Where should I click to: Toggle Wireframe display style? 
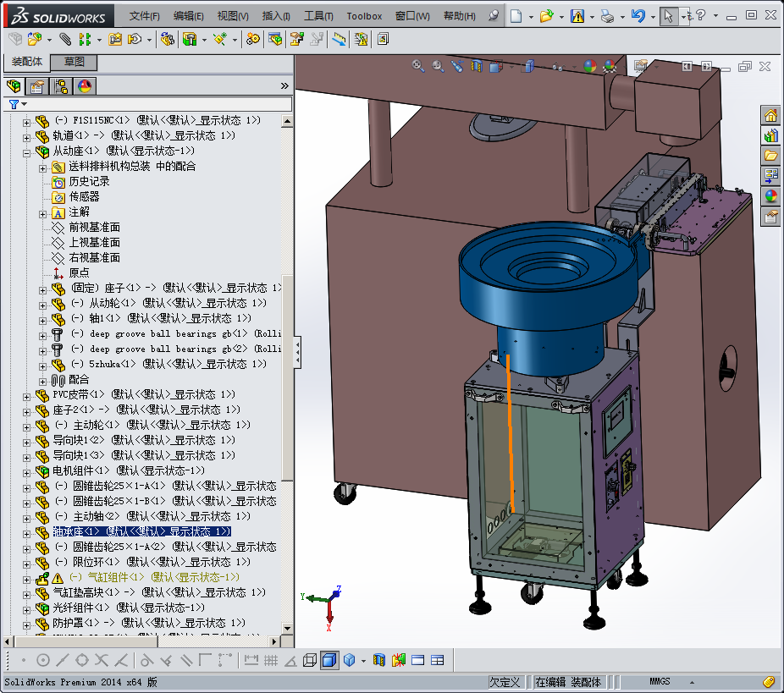pyautogui.click(x=310, y=660)
